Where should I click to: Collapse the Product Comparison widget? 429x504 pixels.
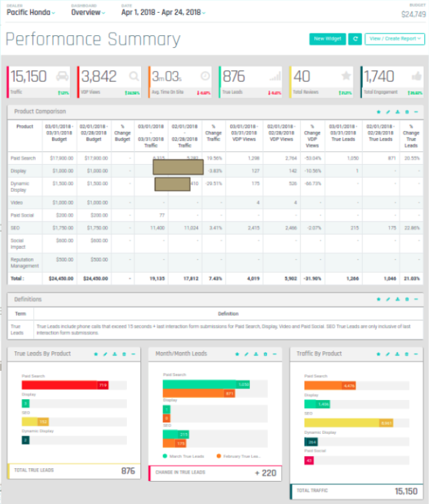pos(416,111)
